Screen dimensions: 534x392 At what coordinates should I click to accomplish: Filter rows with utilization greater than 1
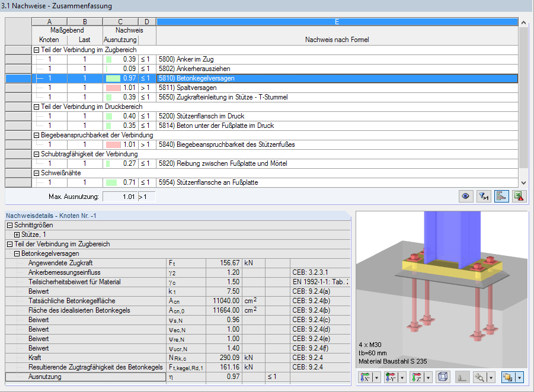pos(484,197)
